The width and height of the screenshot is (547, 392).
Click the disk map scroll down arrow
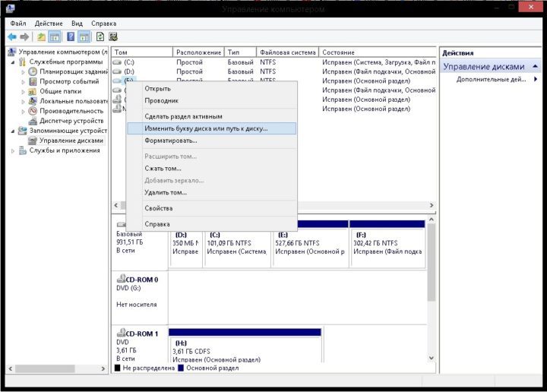pyautogui.click(x=432, y=358)
